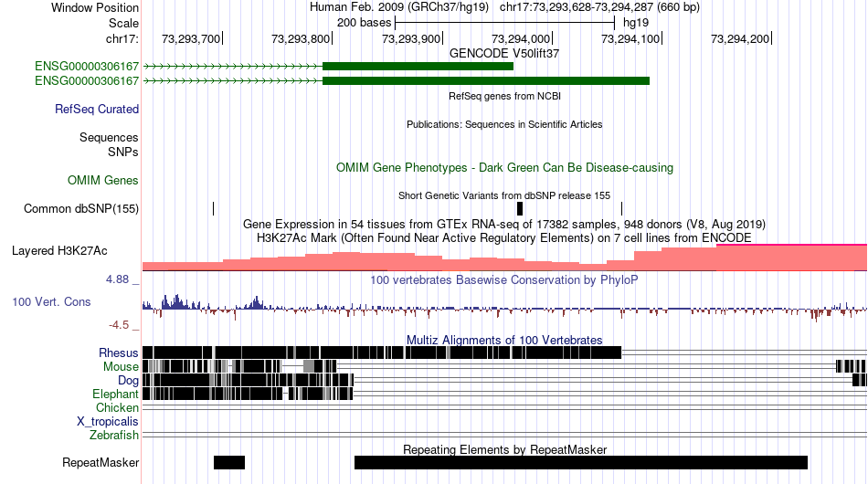Click the PhyloP conservation wiggle graph
The height and width of the screenshot is (484, 868).
tap(504, 308)
